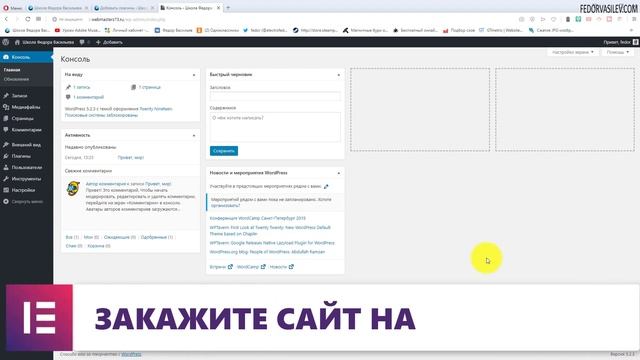Open the WordPress logo menu in admin bar
640x360 pixels.
pos(6,42)
